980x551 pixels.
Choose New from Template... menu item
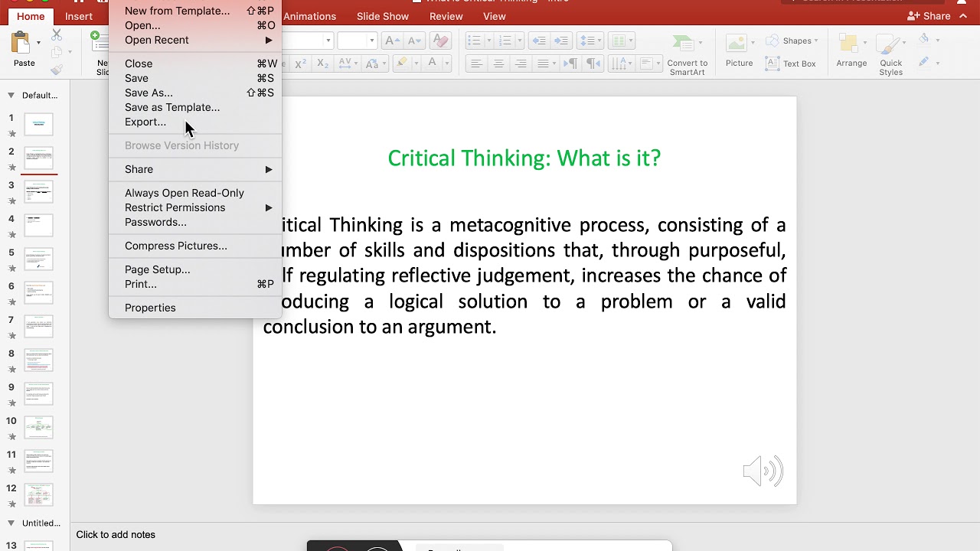(177, 11)
